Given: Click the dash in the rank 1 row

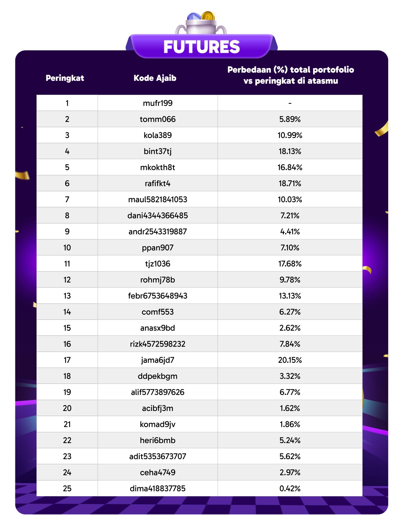Looking at the screenshot, I should [x=290, y=103].
